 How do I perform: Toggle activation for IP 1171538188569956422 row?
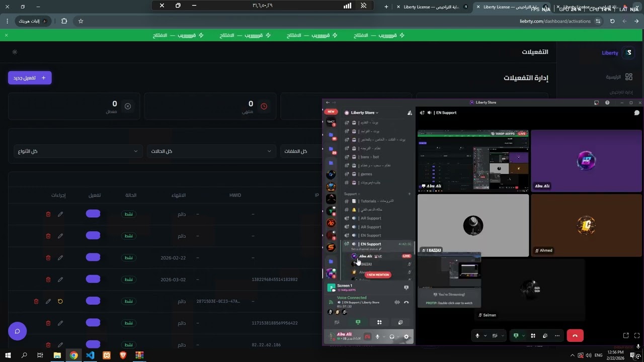coord(93,322)
